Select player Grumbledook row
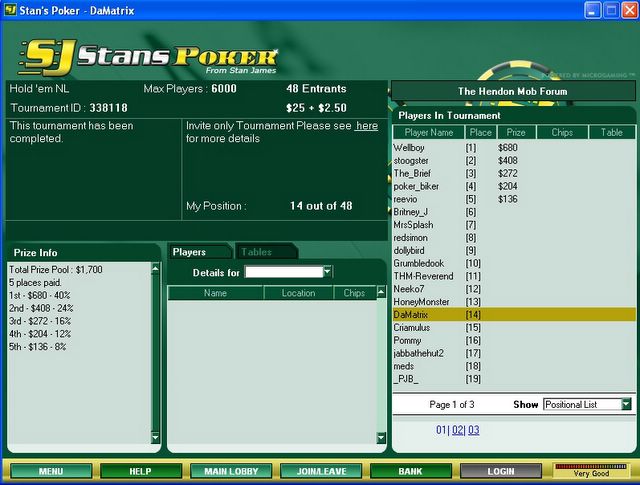This screenshot has width=640, height=485. pos(514,263)
